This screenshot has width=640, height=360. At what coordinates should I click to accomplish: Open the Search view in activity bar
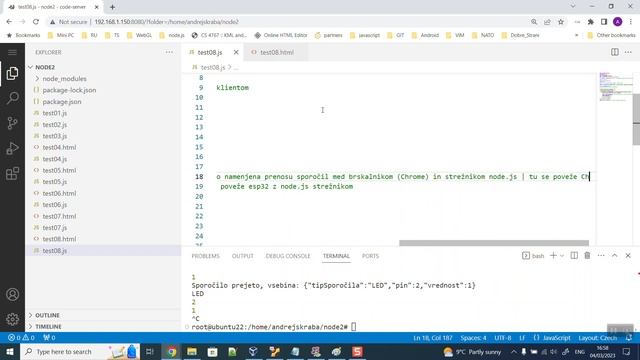pos(12,98)
